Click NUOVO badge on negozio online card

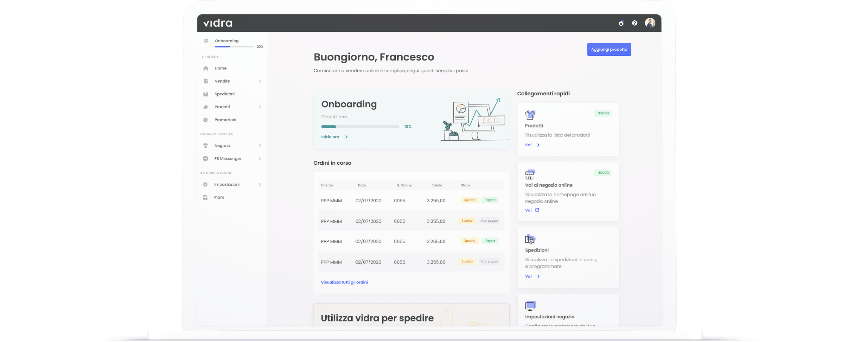(603, 173)
